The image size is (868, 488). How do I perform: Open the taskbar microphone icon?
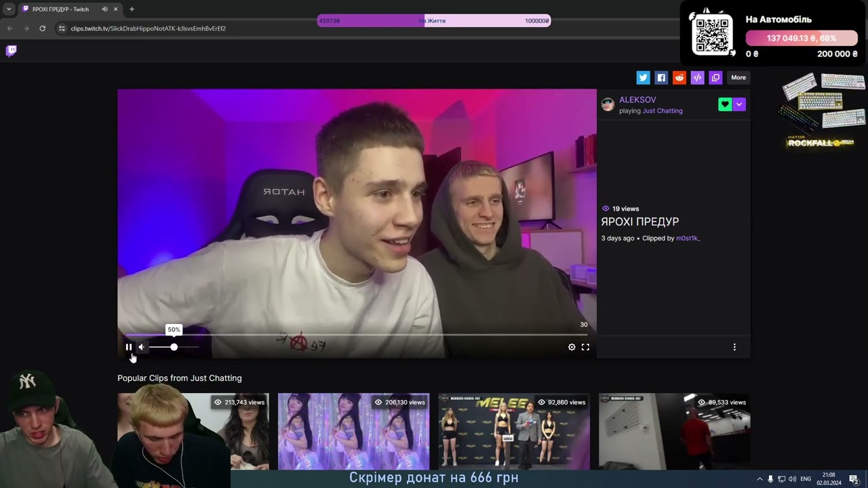point(770,479)
